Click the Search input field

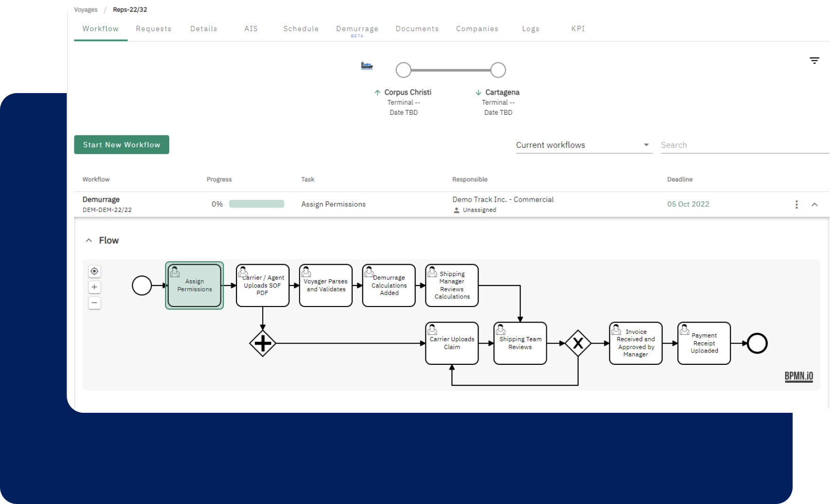click(745, 145)
